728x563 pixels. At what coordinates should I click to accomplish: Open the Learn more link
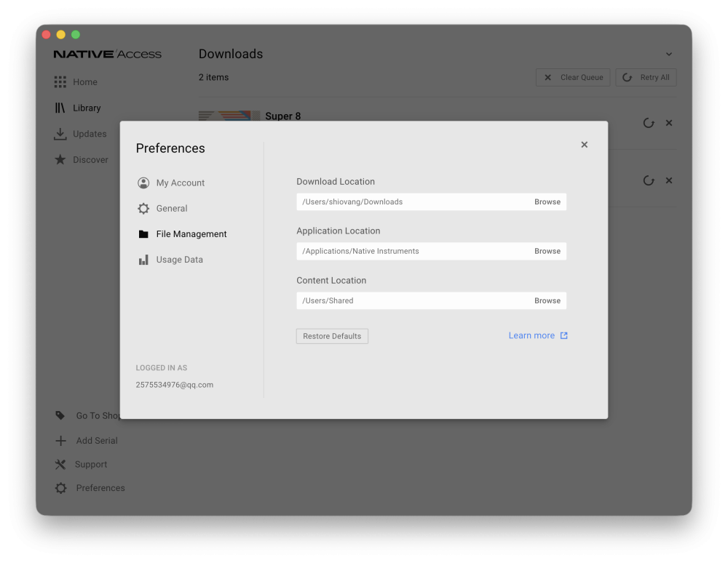531,335
